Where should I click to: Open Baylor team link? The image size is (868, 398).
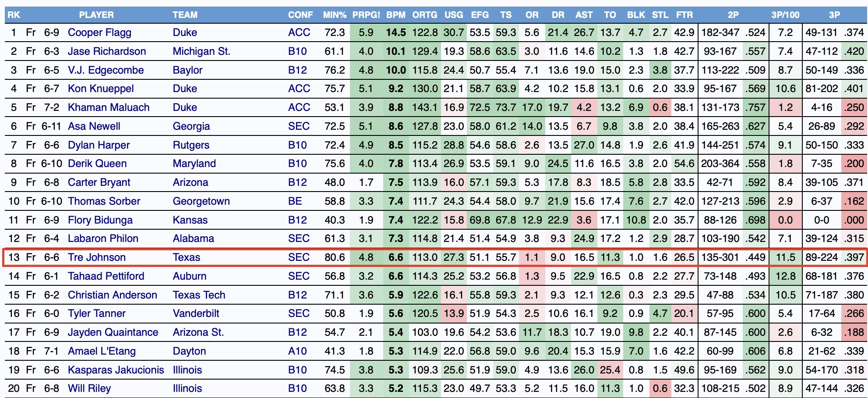pos(187,70)
